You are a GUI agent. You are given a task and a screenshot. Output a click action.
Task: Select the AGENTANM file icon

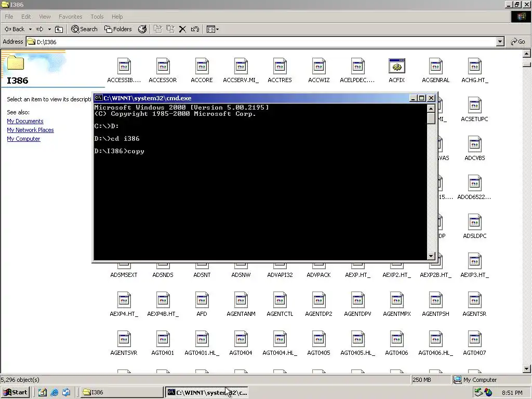click(x=241, y=300)
